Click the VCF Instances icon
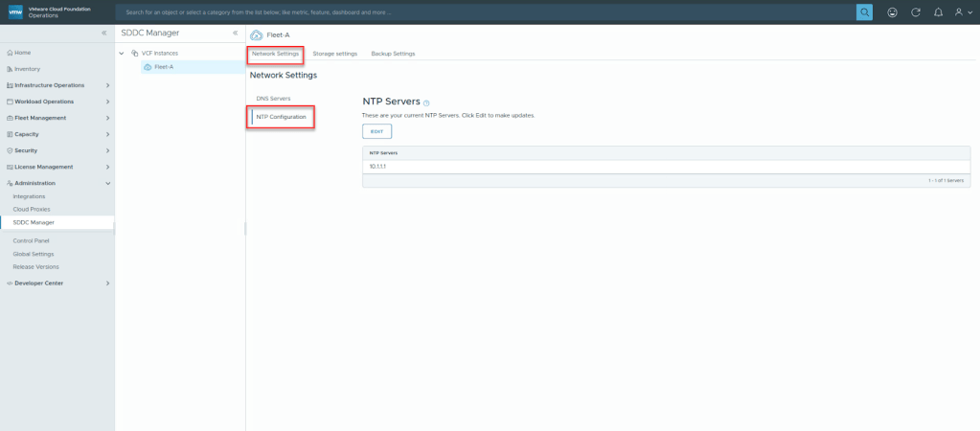The image size is (980, 431). (134, 53)
